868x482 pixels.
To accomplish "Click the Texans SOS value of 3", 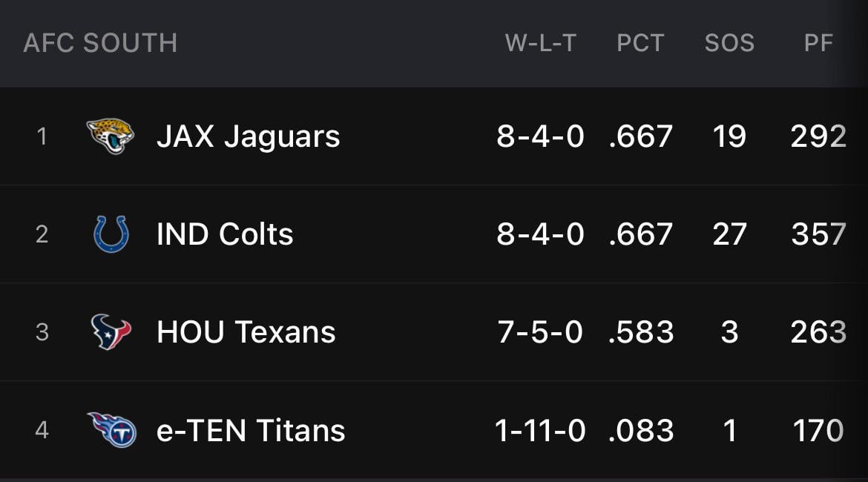I will click(x=730, y=331).
